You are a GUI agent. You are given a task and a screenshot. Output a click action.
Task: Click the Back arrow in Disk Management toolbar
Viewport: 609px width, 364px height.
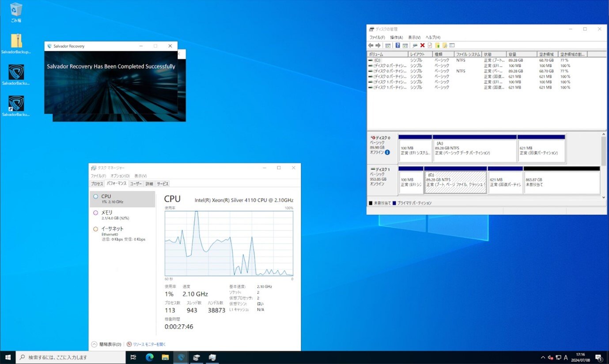[x=371, y=45]
